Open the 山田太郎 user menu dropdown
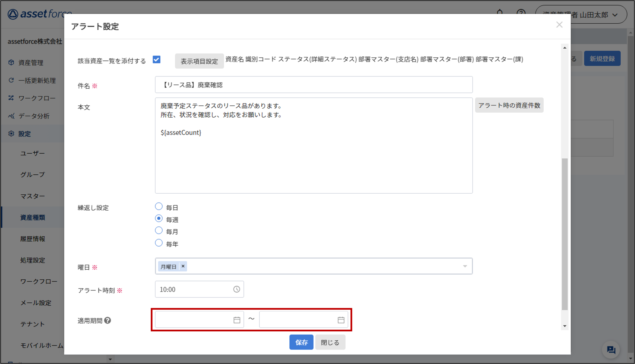635x364 pixels. pyautogui.click(x=581, y=15)
